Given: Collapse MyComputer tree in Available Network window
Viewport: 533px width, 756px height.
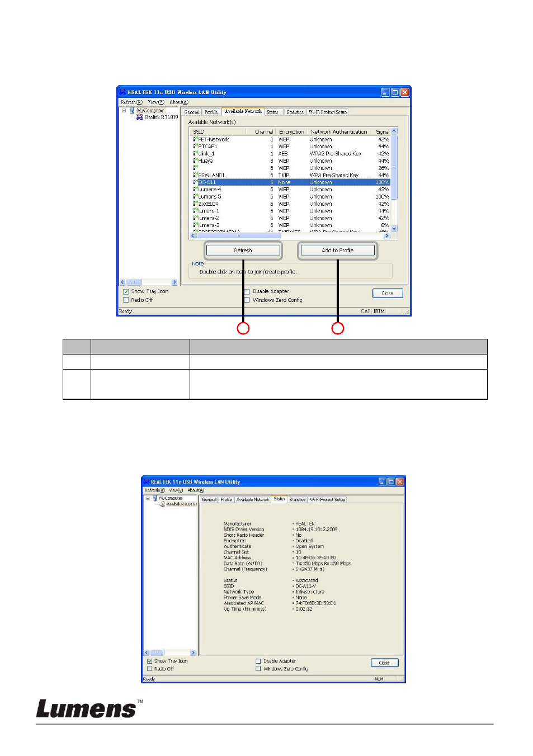Looking at the screenshot, I should 124,111.
